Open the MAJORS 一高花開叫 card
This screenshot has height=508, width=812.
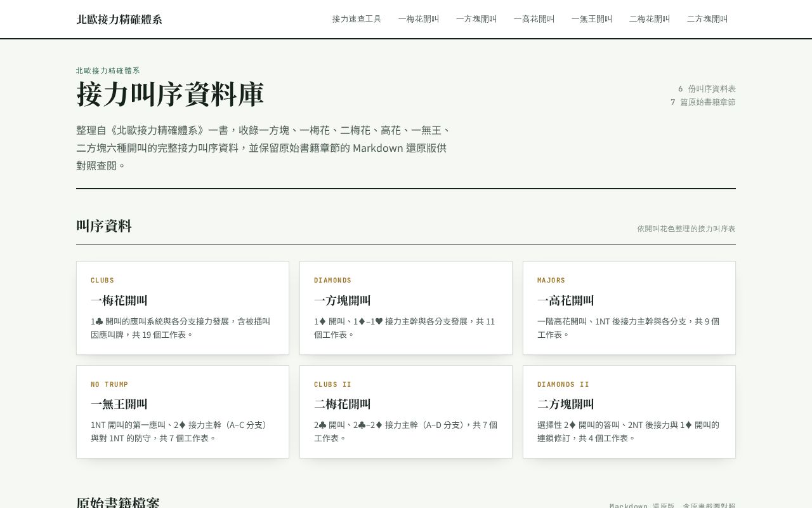tap(629, 308)
